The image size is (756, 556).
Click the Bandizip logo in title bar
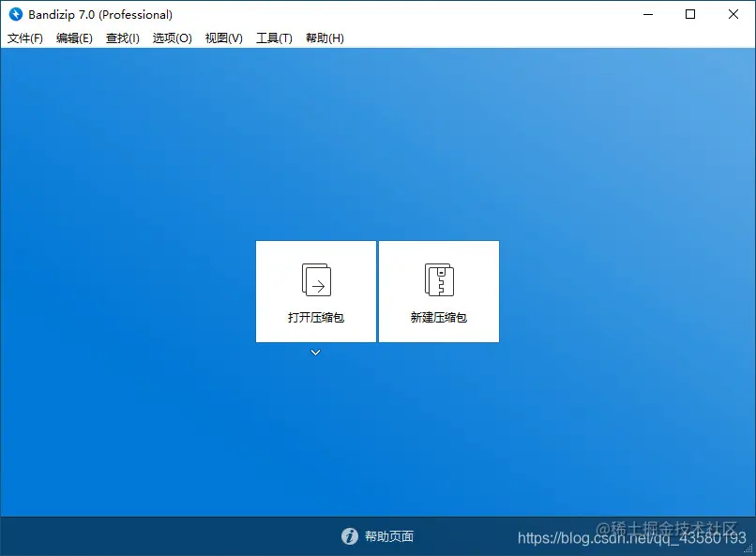point(15,14)
